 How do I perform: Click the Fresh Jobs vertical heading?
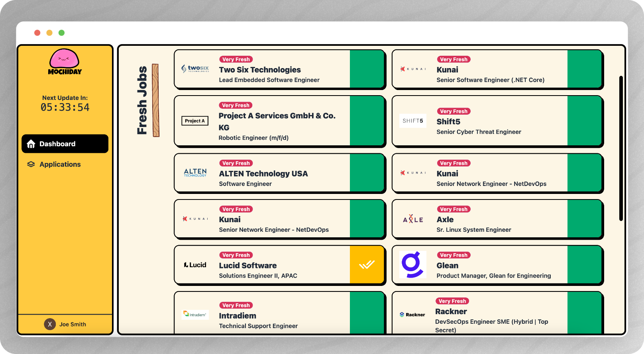pos(142,100)
